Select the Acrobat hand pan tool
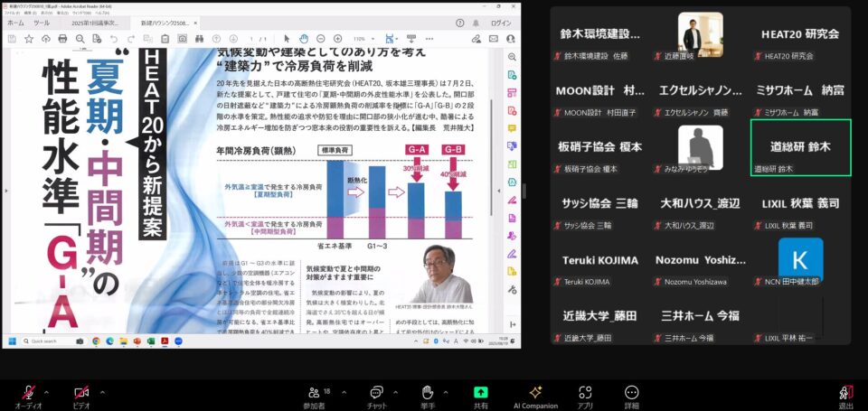Viewport: 868px width, 411px height. point(305,39)
